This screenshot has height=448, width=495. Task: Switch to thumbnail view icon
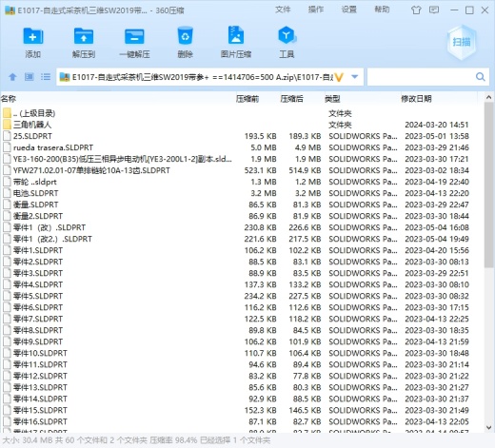(30, 77)
